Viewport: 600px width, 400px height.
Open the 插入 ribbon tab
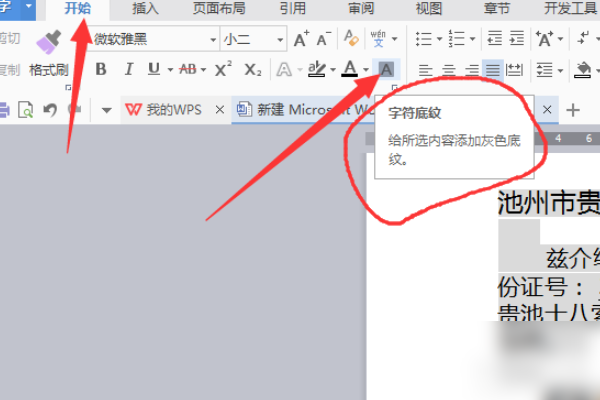[x=145, y=8]
